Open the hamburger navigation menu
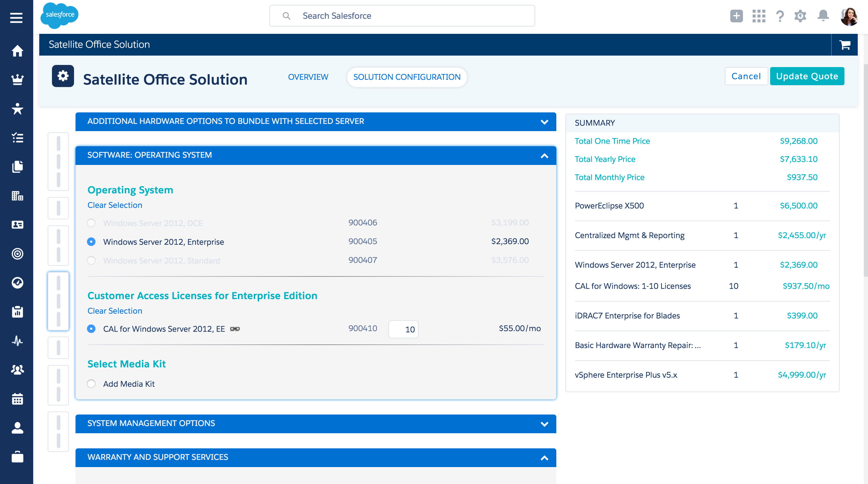Screen dimensions: 868x484 click(x=16, y=18)
